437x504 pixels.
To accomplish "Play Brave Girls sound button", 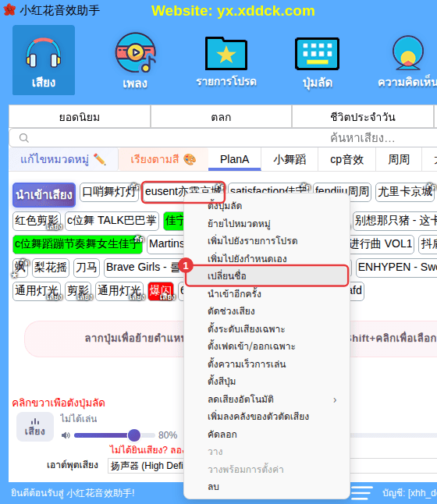I will [x=144, y=268].
